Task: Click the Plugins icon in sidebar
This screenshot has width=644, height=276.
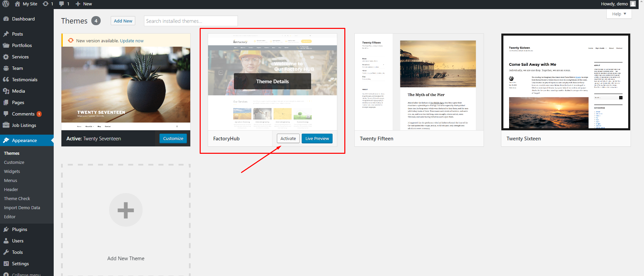Action: coord(6,229)
